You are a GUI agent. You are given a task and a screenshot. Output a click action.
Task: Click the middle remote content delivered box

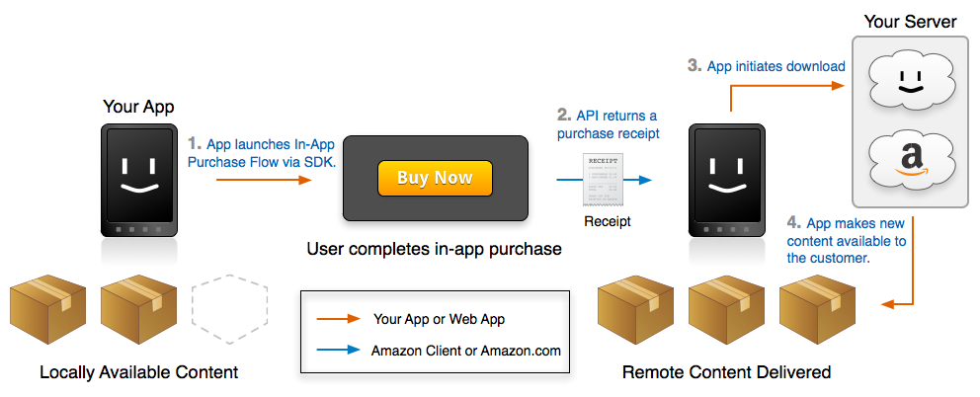click(722, 307)
